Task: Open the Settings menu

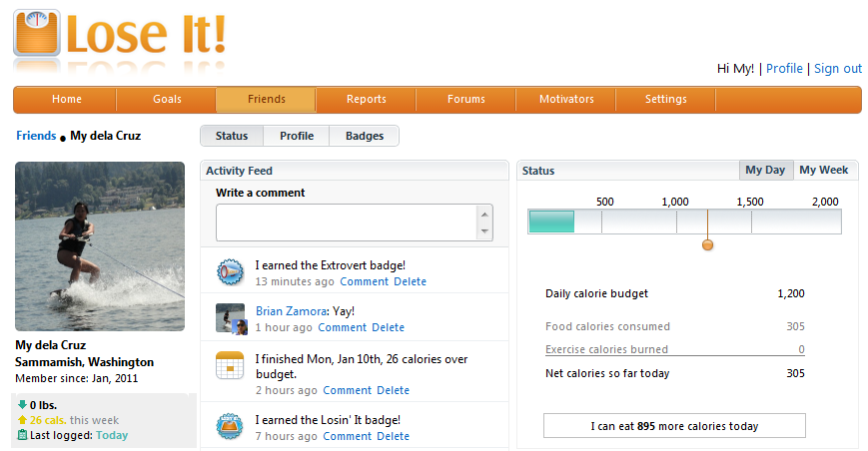Action: pos(665,100)
